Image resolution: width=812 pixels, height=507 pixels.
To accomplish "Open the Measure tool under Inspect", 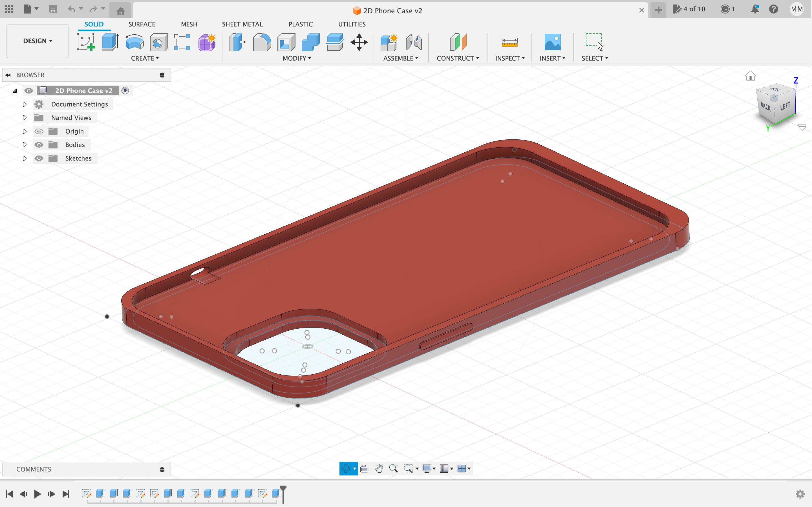I will point(509,42).
